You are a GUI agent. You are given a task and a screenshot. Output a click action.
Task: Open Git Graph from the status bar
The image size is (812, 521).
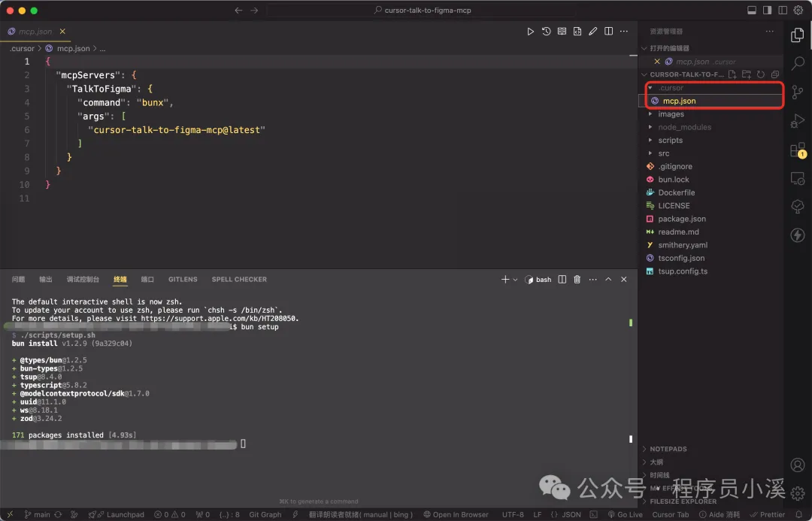pyautogui.click(x=265, y=515)
